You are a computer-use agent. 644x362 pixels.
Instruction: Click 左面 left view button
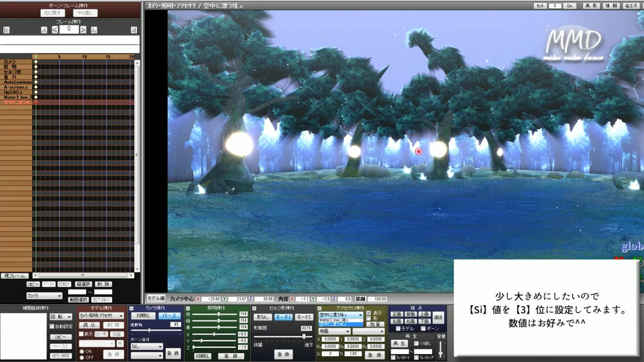coord(396,321)
